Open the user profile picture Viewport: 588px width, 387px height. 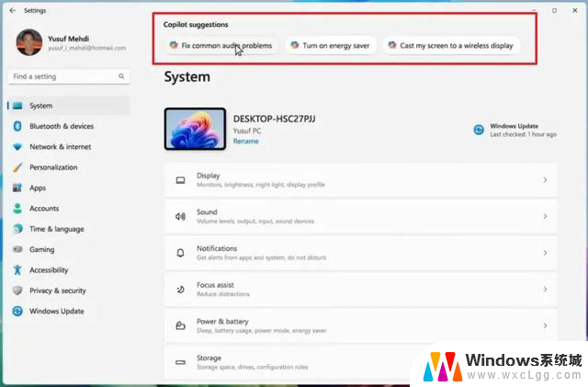tap(29, 42)
